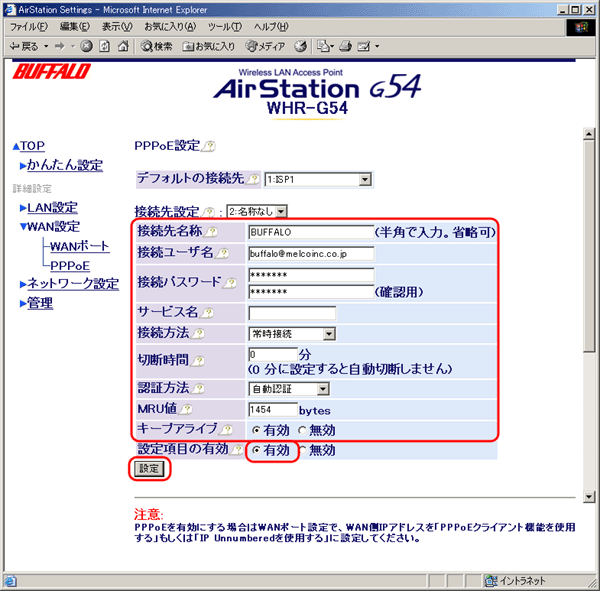This screenshot has width=600, height=591.
Task: Open help icon beside サービス名
Action: (207, 313)
